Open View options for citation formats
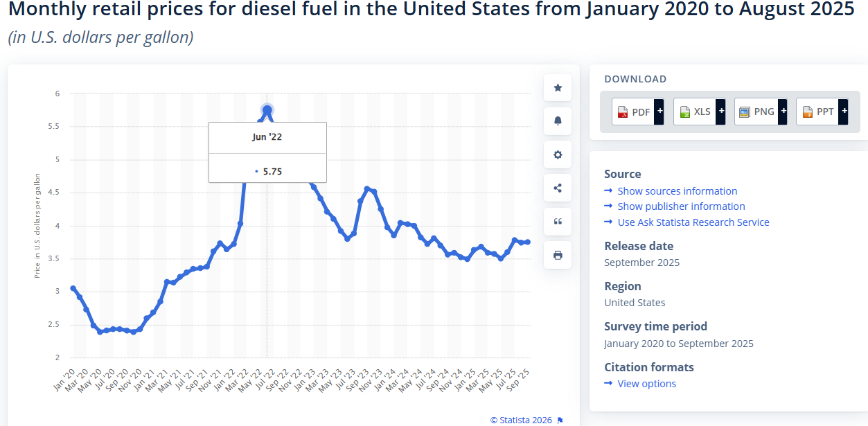 (x=646, y=384)
